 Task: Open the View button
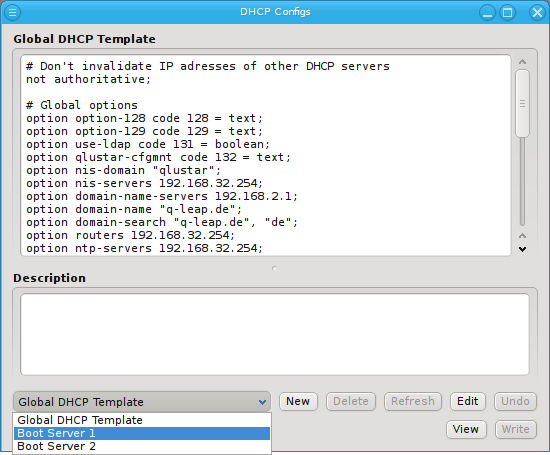466,429
